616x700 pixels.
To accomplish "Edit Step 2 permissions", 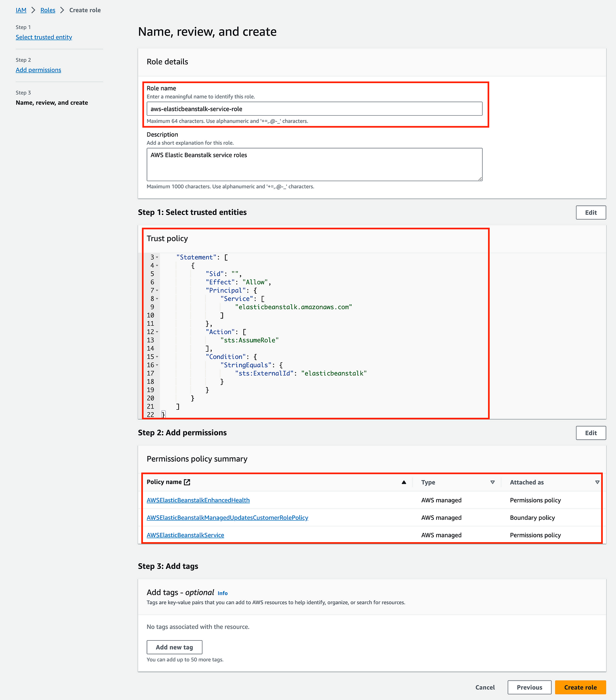I will pyautogui.click(x=591, y=433).
